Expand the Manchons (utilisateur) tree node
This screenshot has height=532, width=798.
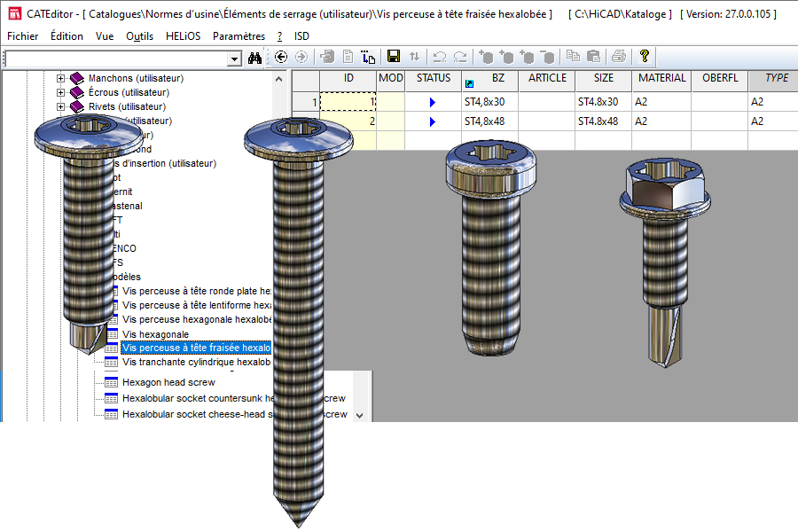click(61, 78)
